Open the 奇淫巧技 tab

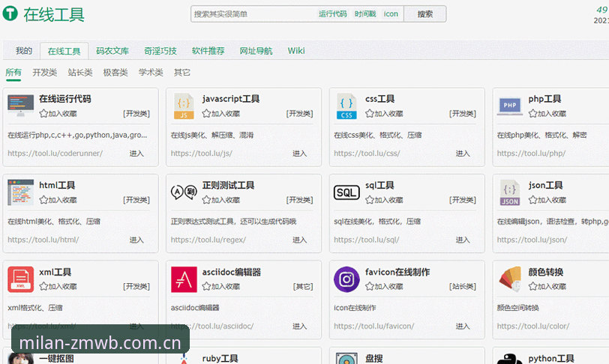click(x=160, y=51)
